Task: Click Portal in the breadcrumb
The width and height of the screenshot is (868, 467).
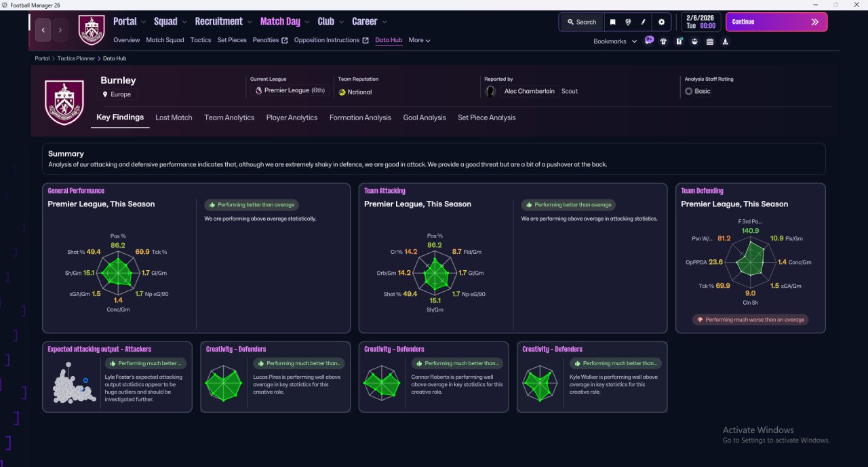Action: [42, 58]
